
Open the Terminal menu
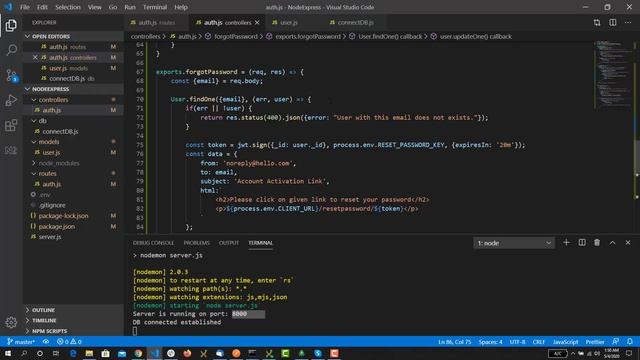point(155,7)
